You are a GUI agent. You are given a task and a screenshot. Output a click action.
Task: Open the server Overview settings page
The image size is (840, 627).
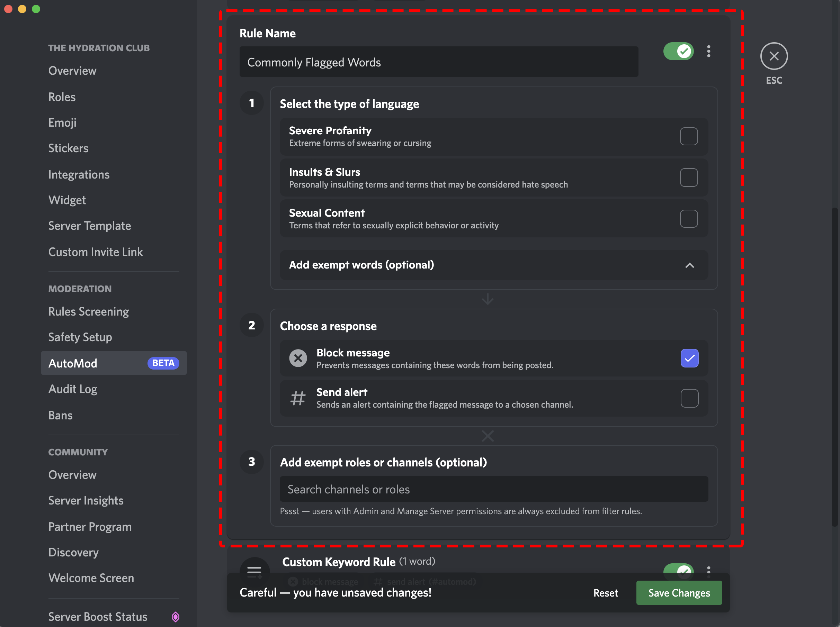point(72,71)
